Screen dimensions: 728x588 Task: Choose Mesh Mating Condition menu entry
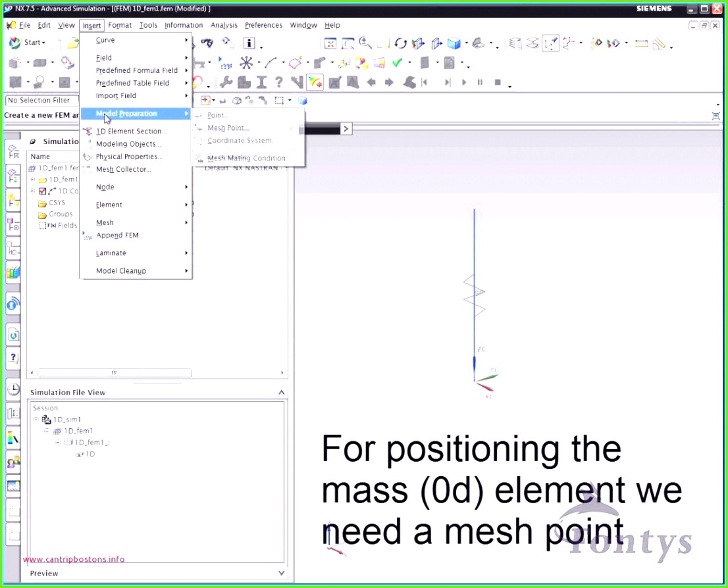249,159
